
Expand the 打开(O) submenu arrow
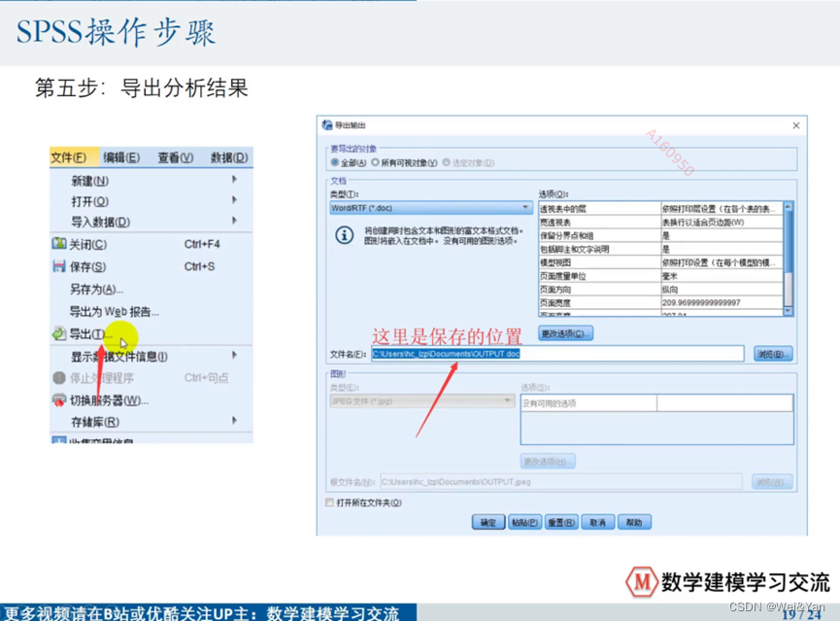click(234, 200)
